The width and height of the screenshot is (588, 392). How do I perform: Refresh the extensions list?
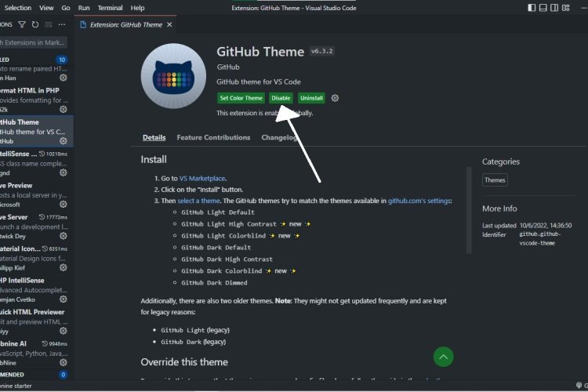click(x=35, y=24)
